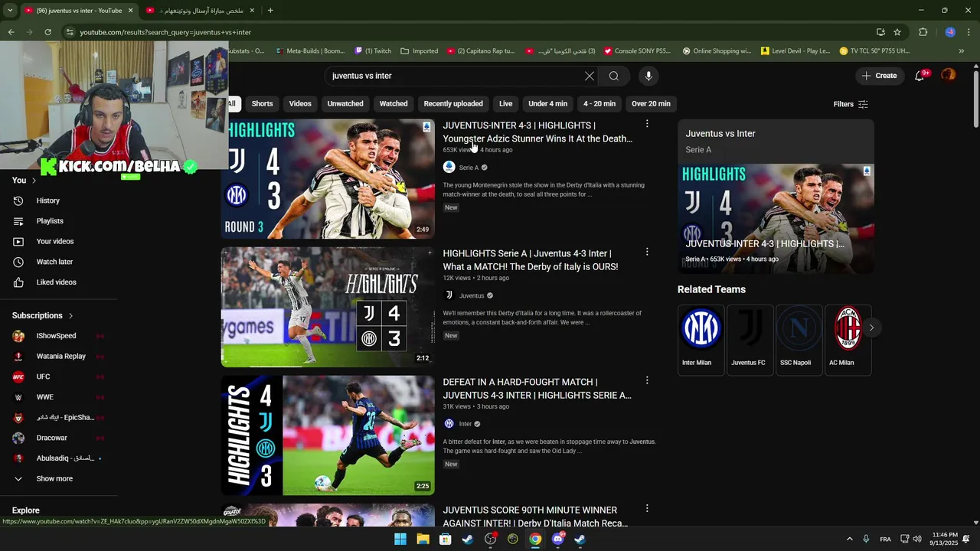Open the Filters panel
This screenshot has height=551, width=980.
click(851, 104)
